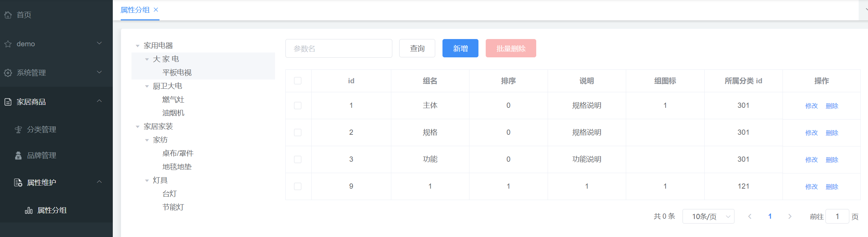Screen dimensions: 868x237
Task: Click the 品牌管理 sidebar icon
Action: pos(18,155)
